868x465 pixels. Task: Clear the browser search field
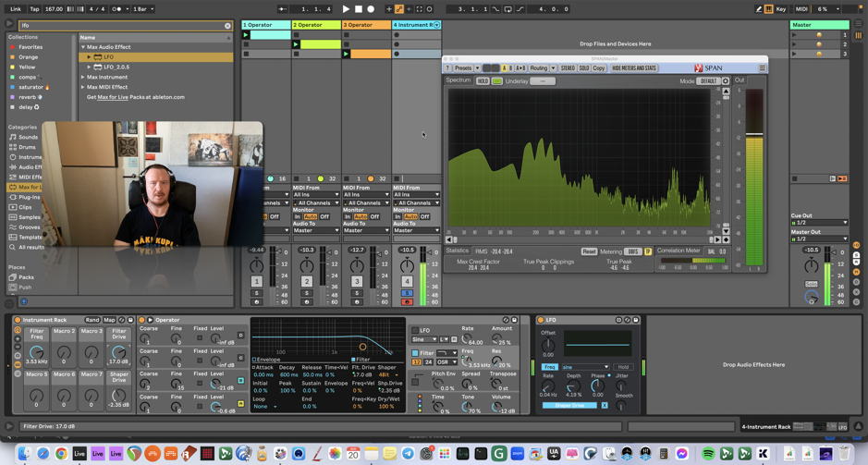pyautogui.click(x=227, y=26)
